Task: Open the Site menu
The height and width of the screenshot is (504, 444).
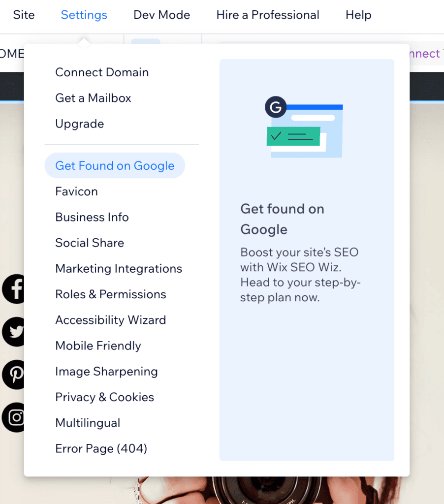Action: pos(24,15)
